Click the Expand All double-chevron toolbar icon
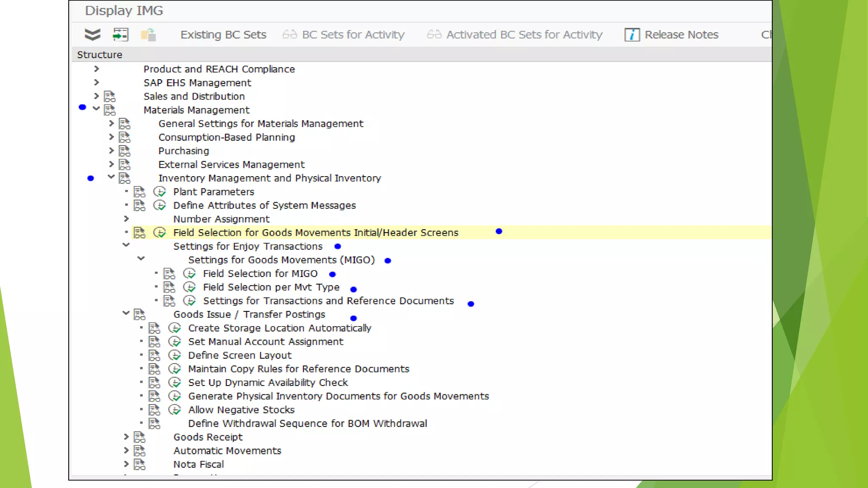The width and height of the screenshot is (868, 488). coord(92,34)
